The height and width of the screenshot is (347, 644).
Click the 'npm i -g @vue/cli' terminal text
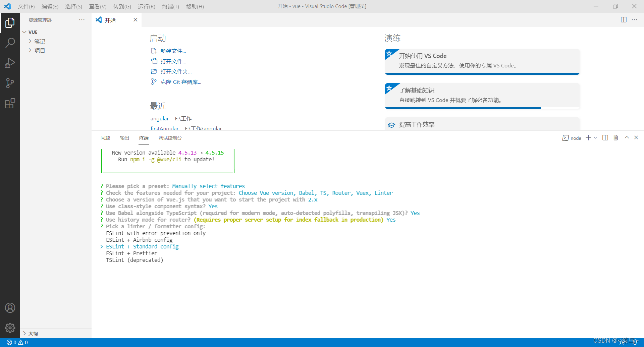(x=156, y=160)
